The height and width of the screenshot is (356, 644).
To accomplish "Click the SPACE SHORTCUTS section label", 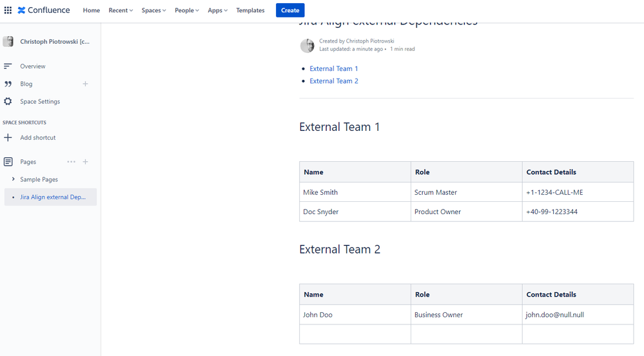I will [24, 123].
